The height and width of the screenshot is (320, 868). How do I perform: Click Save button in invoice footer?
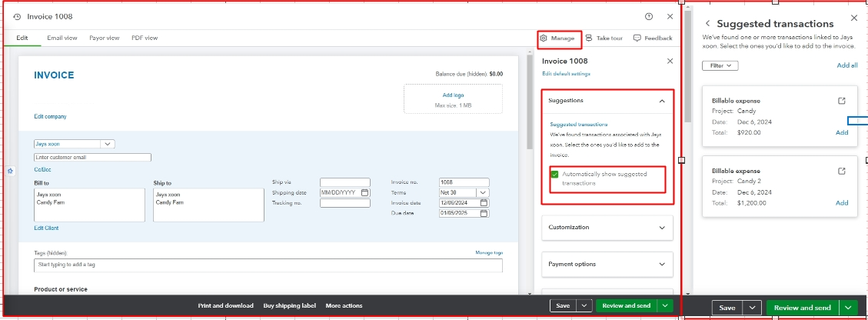[563, 305]
